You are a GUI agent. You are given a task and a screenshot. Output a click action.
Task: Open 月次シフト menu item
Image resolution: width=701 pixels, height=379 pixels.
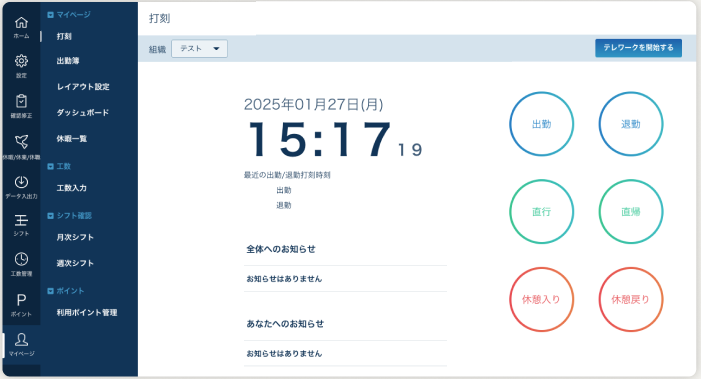tap(75, 237)
